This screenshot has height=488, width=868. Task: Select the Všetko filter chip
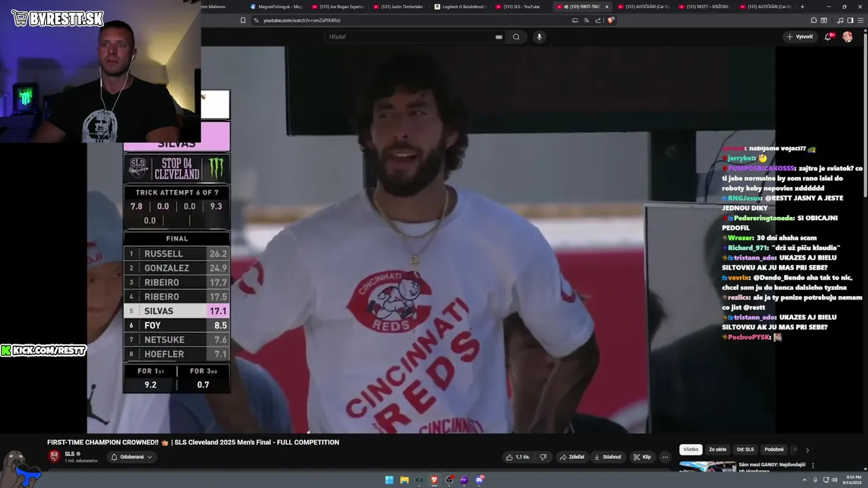(690, 449)
